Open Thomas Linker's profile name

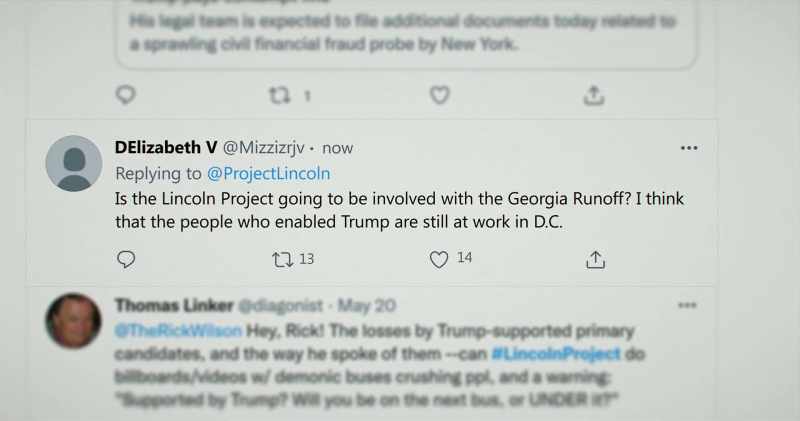[174, 305]
